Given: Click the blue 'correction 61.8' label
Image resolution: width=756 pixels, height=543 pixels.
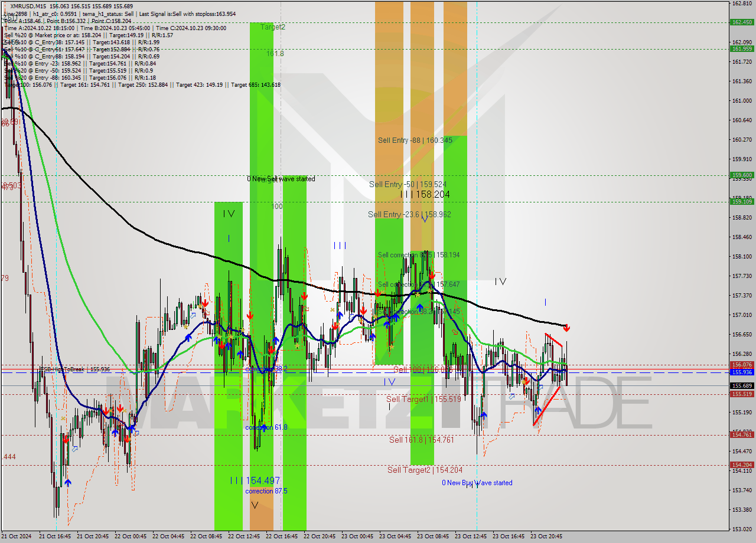Looking at the screenshot, I should coord(266,427).
